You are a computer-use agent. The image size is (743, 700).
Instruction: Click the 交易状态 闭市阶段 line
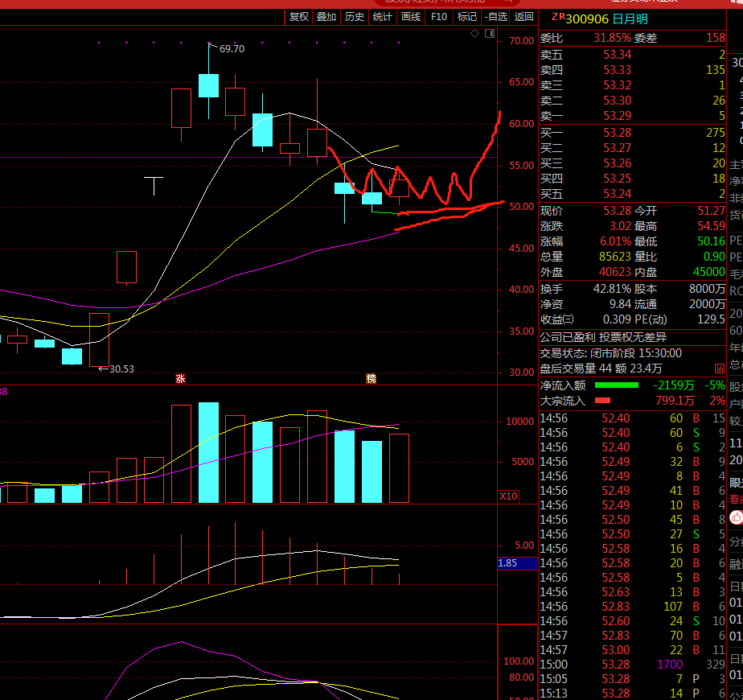point(611,353)
